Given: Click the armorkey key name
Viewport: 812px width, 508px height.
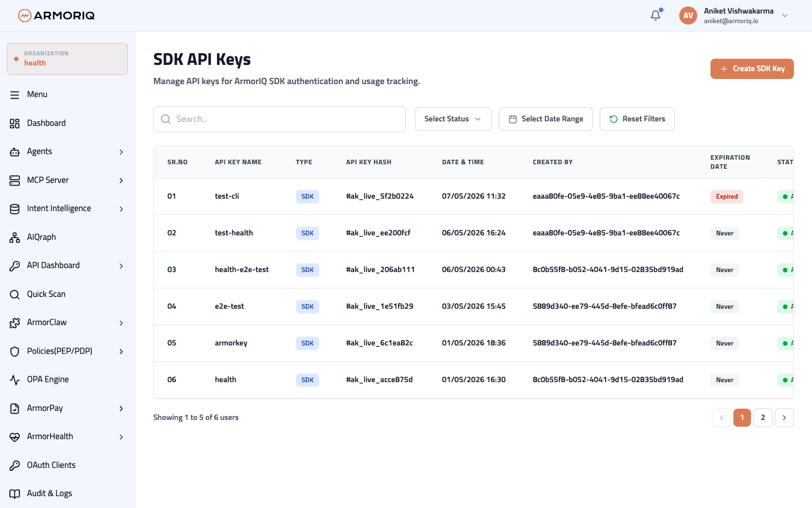Looking at the screenshot, I should [231, 343].
